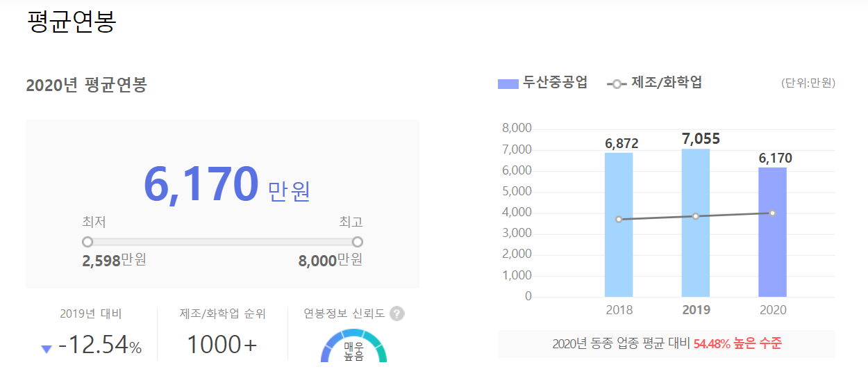Image resolution: width=868 pixels, height=383 pixels.
Task: Toggle the 두산중공업 legend series
Action: [x=543, y=83]
